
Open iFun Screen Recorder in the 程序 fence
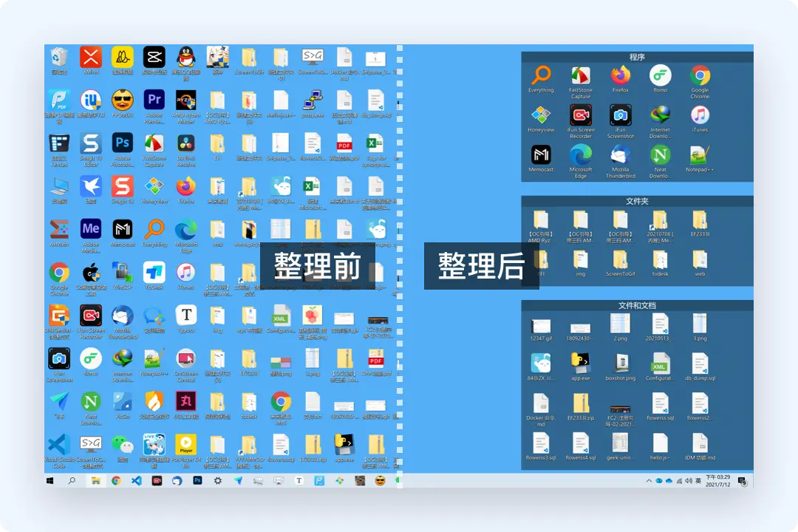pos(580,115)
